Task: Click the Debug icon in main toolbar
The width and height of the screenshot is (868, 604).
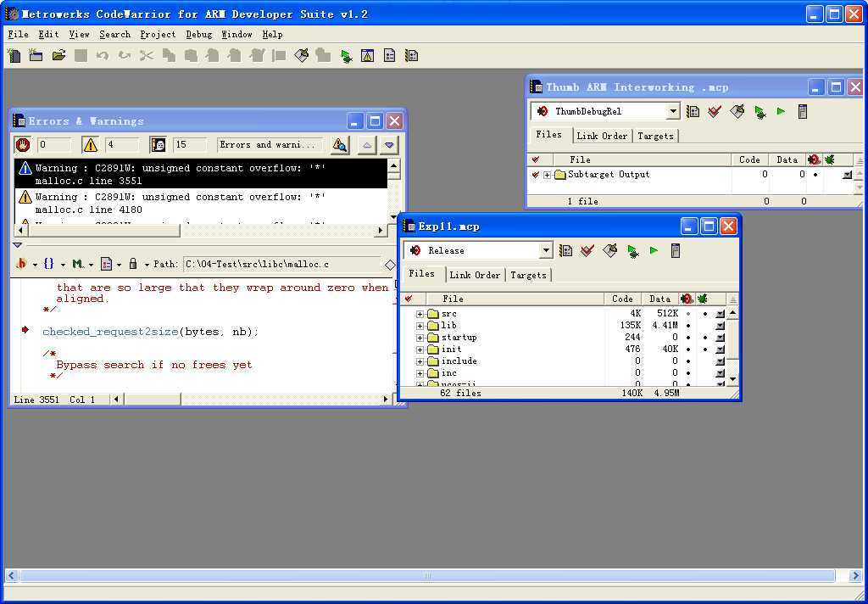Action: [x=346, y=55]
